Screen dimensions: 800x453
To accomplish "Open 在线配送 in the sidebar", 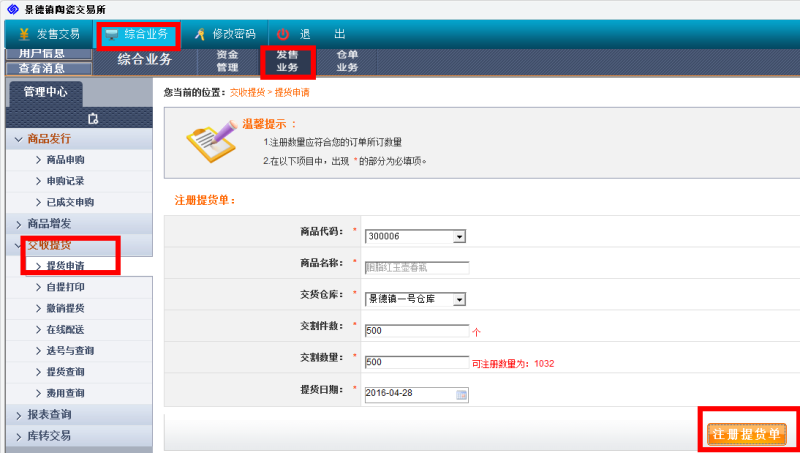I will click(65, 330).
